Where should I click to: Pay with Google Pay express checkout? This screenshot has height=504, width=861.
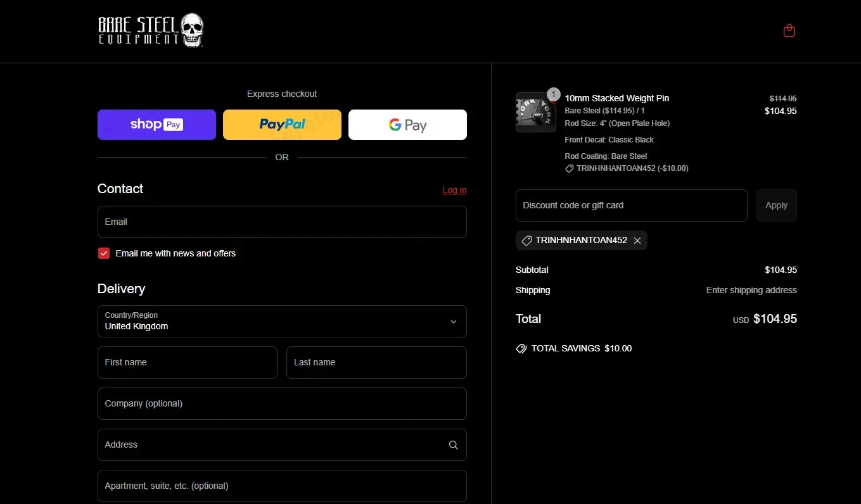click(407, 125)
